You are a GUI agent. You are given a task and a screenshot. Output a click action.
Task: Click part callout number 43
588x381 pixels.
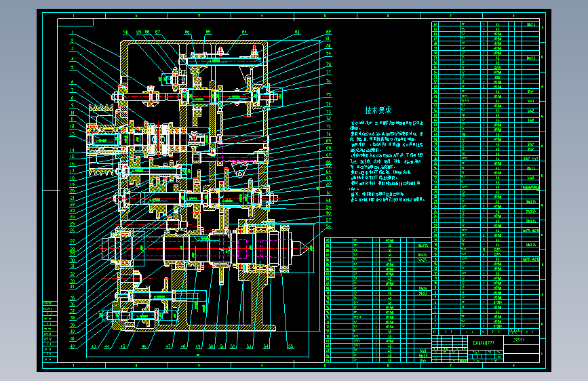[x=94, y=346]
